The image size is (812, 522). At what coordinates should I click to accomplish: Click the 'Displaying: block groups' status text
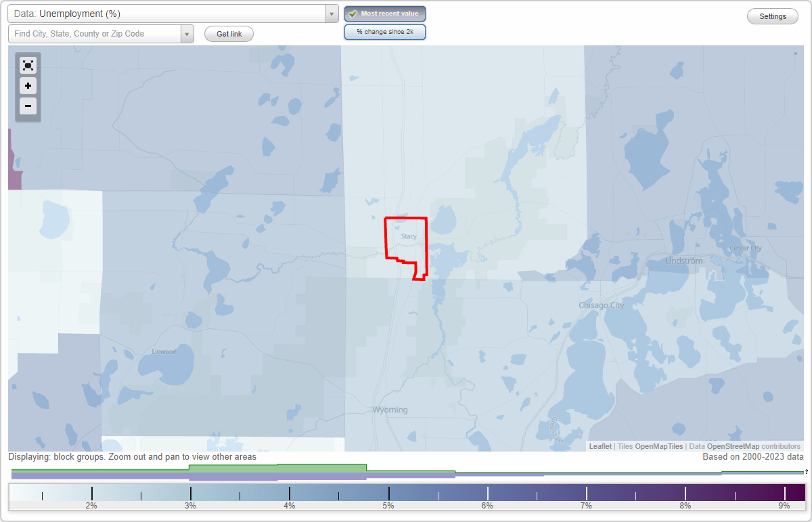point(133,457)
